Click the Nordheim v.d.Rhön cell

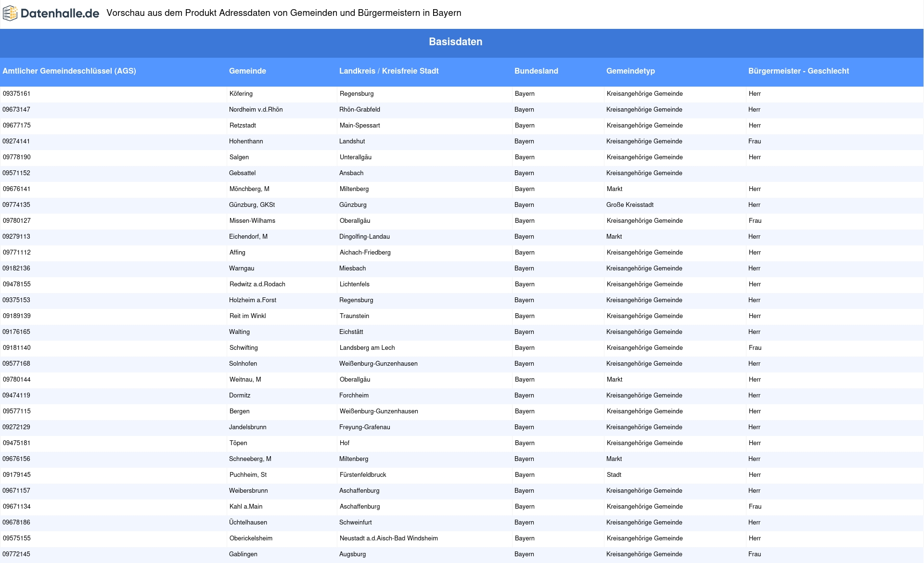point(256,110)
